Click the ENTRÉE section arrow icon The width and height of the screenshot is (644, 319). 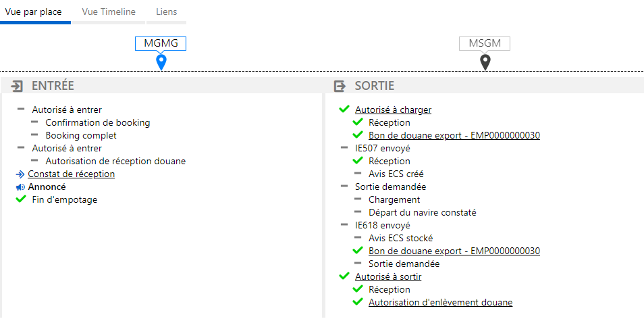click(17, 86)
